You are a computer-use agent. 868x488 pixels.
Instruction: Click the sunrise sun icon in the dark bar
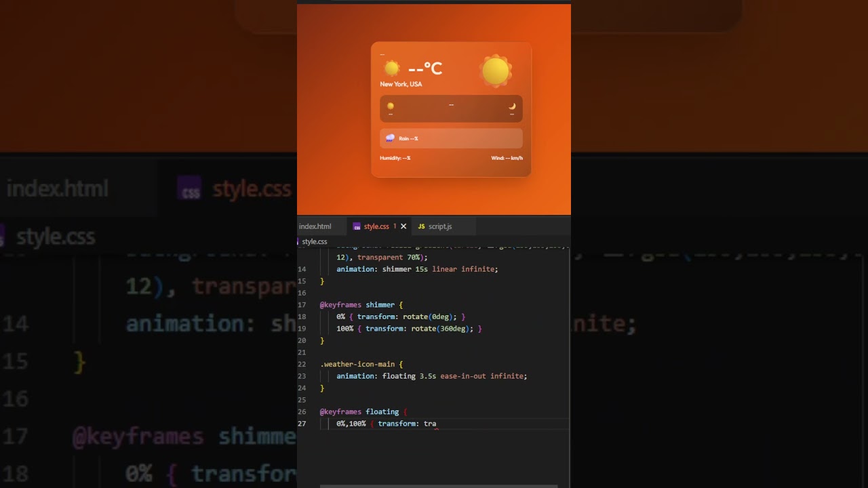[x=391, y=106]
